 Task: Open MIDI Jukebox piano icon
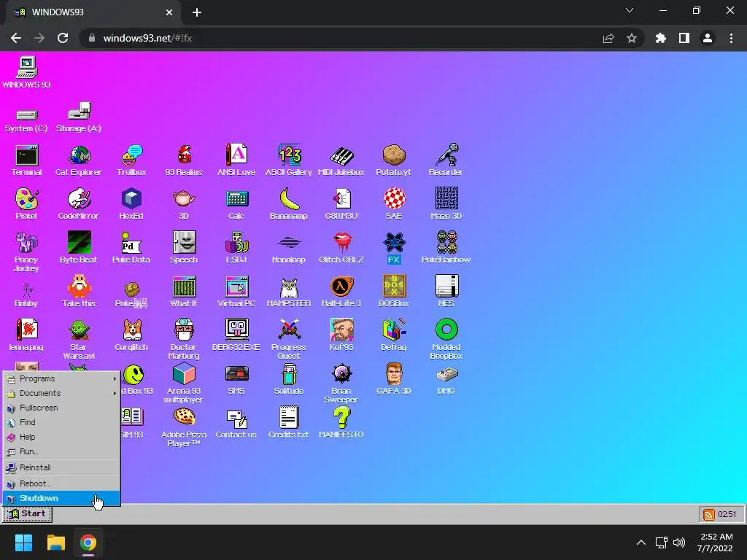[341, 160]
